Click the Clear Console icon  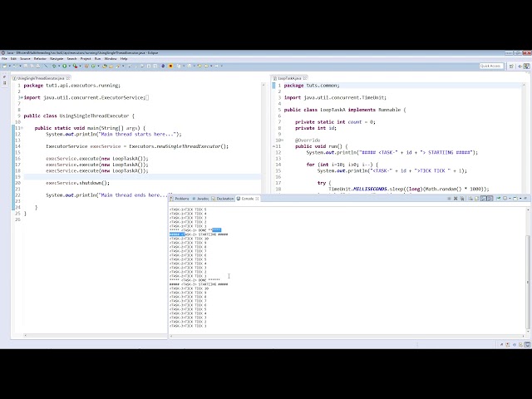[x=470, y=199]
